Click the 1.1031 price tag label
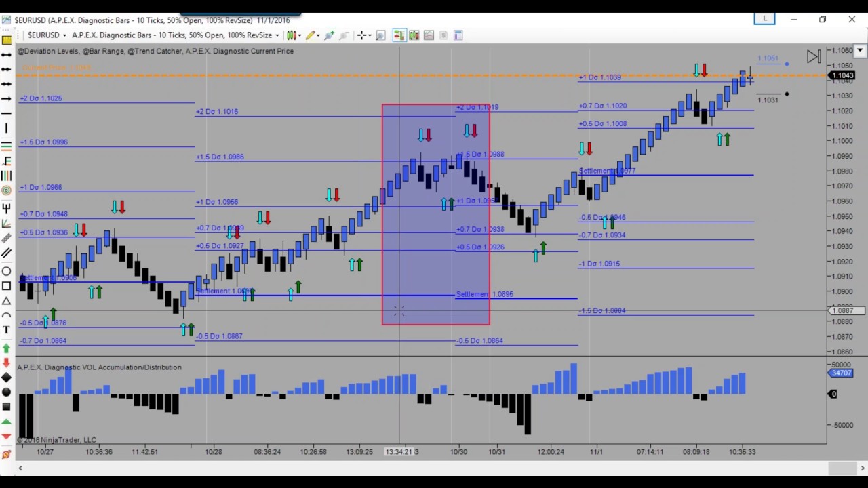868x488 pixels. [x=768, y=100]
